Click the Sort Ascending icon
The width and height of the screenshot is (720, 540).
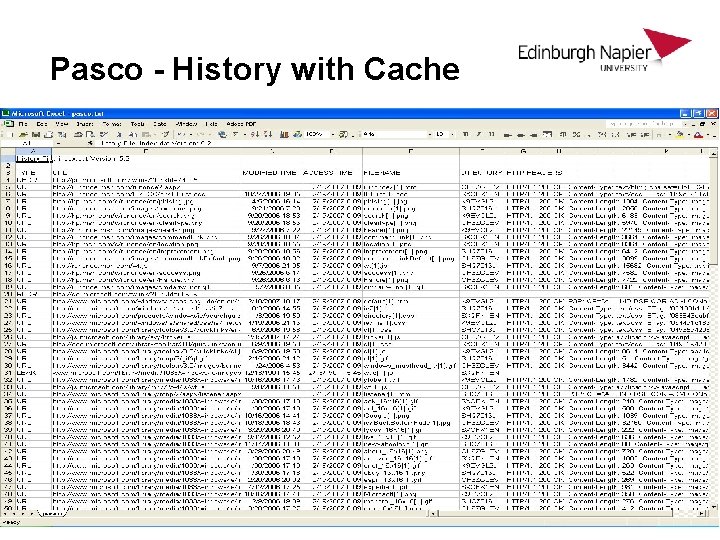coord(255,135)
